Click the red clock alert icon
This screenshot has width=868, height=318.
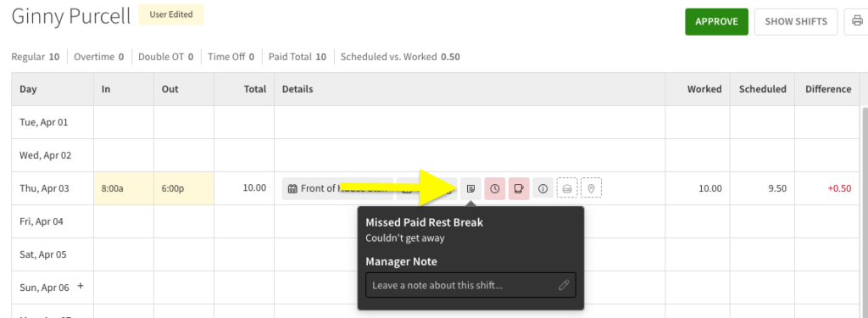click(495, 188)
